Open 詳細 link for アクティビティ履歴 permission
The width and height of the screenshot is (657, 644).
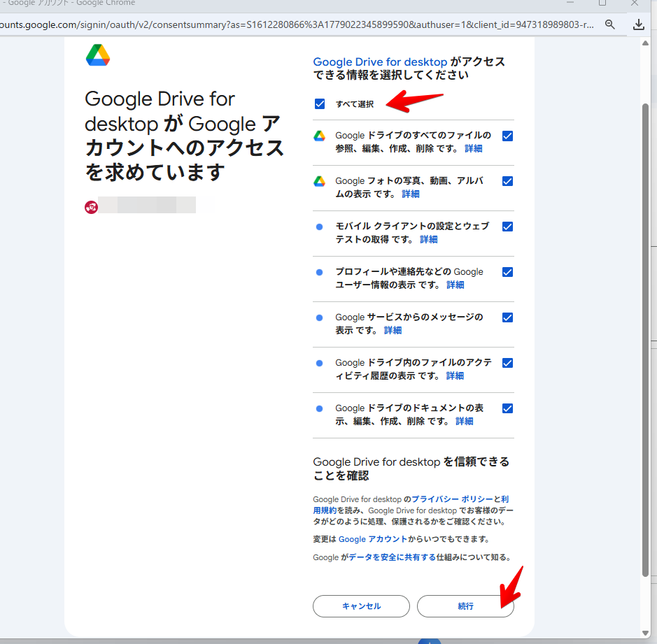455,375
